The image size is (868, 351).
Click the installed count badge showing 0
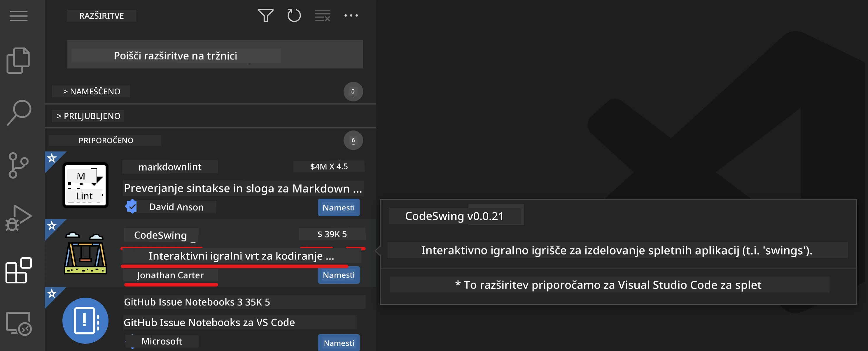(x=353, y=91)
